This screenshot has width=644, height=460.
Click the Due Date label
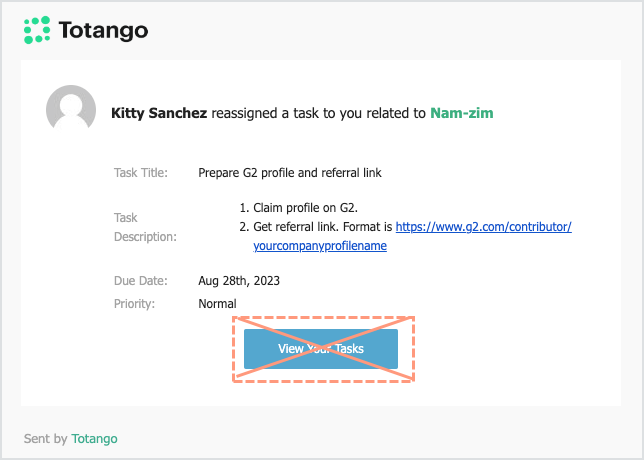(140, 281)
